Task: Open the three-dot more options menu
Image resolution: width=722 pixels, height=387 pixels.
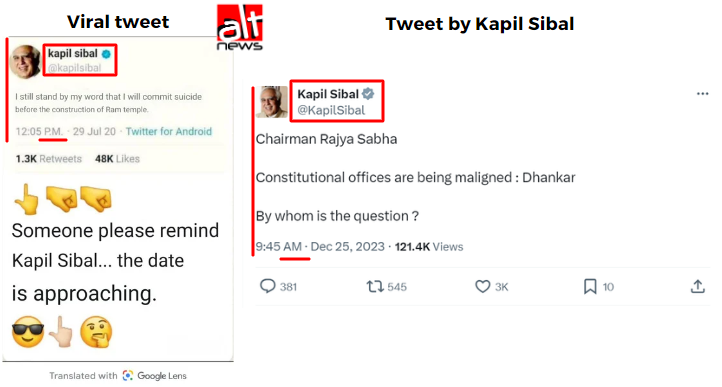Action: pos(702,94)
